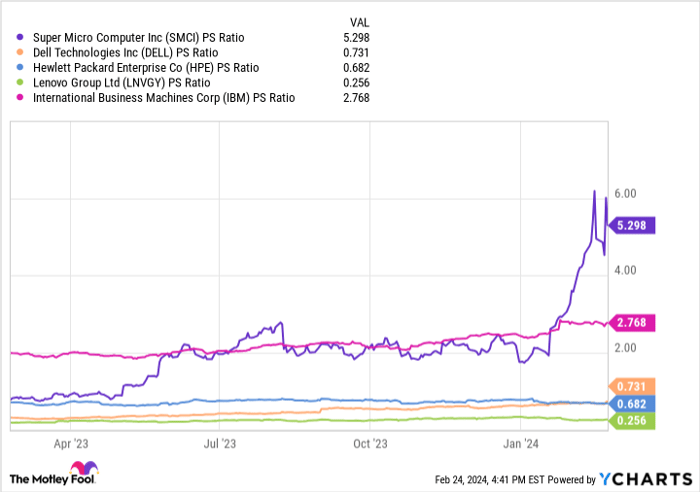Click the Jul '23 x-axis label
The image size is (700, 492).
(x=220, y=444)
